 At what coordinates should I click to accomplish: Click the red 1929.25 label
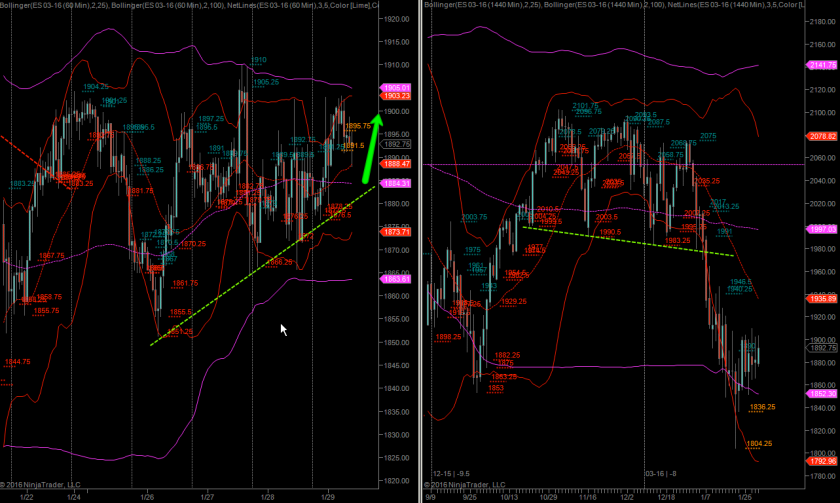513,302
